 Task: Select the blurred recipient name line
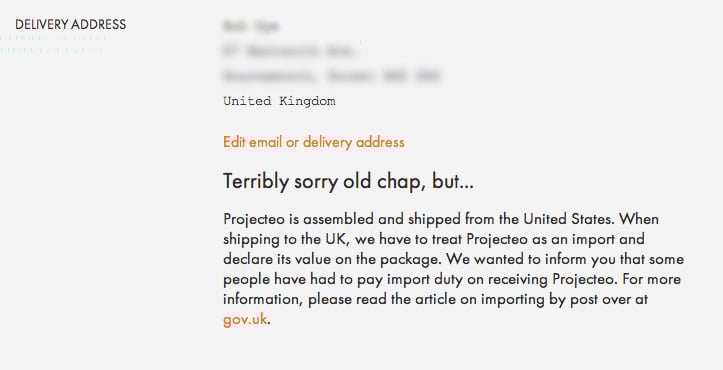[251, 26]
